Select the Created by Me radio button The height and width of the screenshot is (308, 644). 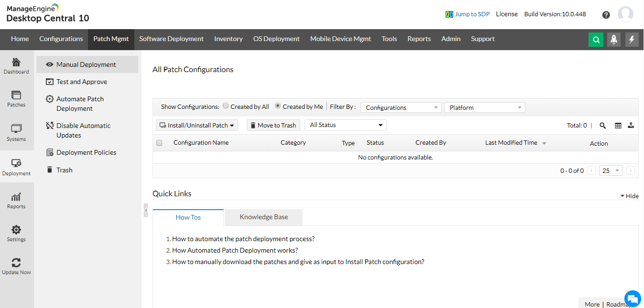(278, 106)
